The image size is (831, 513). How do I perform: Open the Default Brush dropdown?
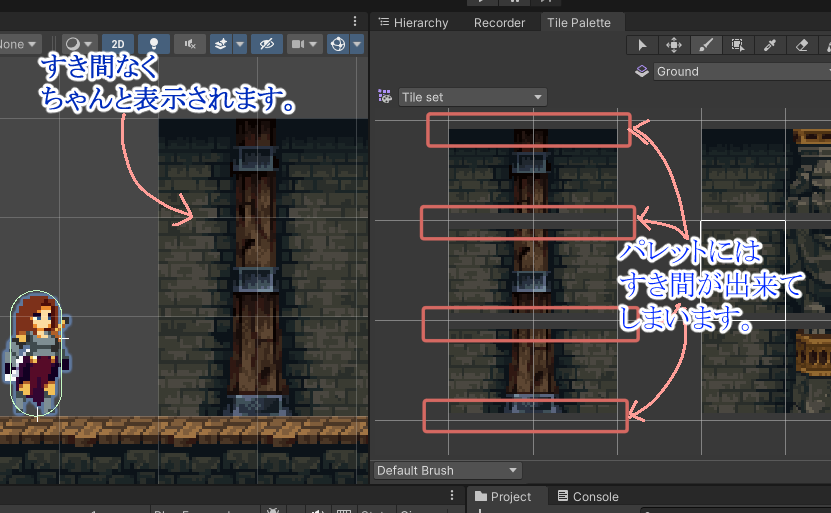[x=447, y=470]
